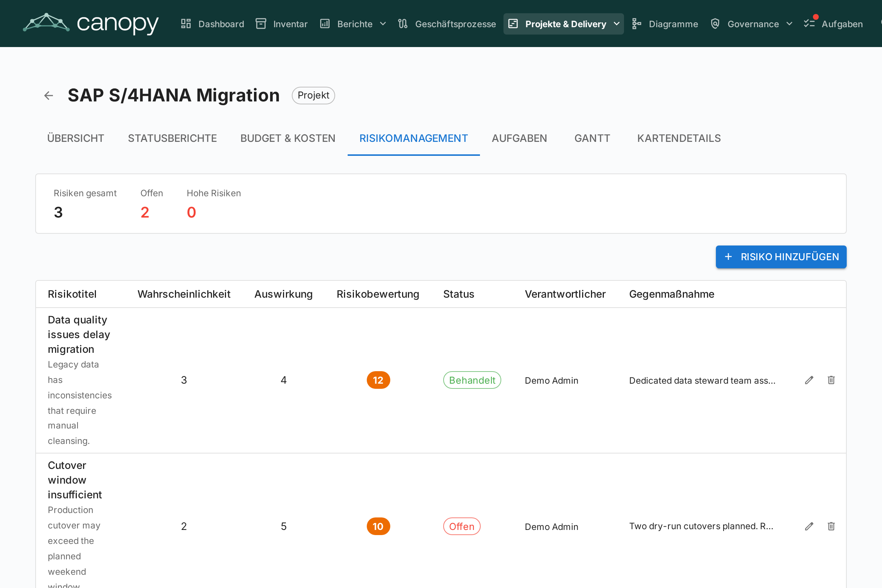The image size is (882, 588).
Task: Click probability value 3 in Data quality row
Action: 184,380
